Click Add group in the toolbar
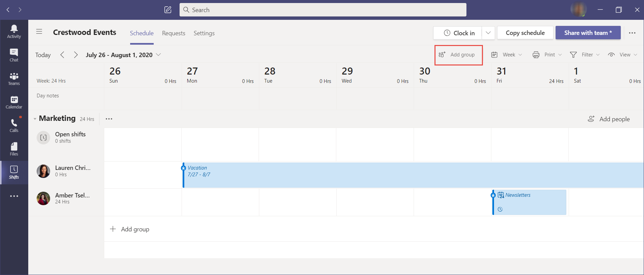Screen dimensions: 644x275 point(457,55)
